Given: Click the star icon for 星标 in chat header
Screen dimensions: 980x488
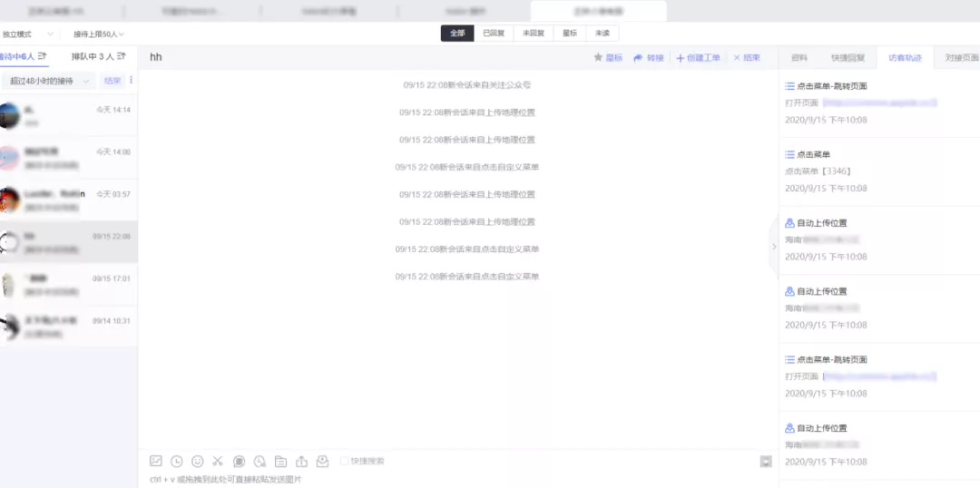Looking at the screenshot, I should [598, 57].
